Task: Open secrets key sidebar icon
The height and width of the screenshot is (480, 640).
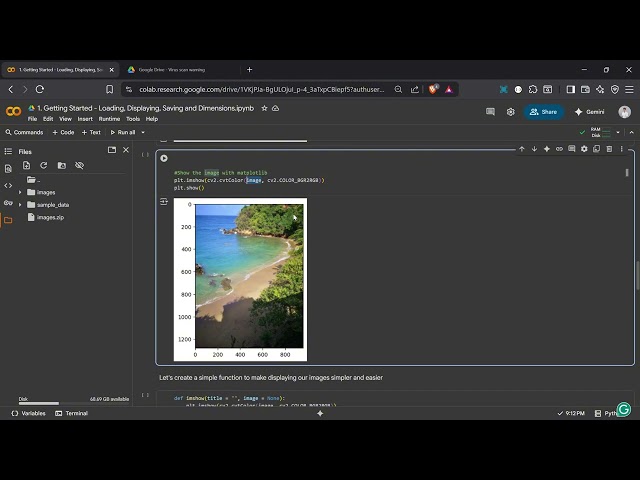Action: click(x=8, y=203)
